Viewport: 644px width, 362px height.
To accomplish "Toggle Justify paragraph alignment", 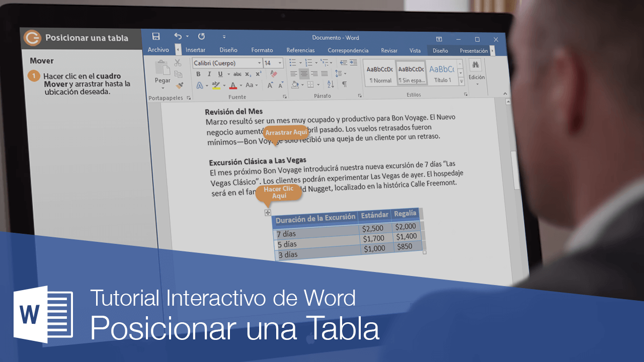I will [325, 73].
